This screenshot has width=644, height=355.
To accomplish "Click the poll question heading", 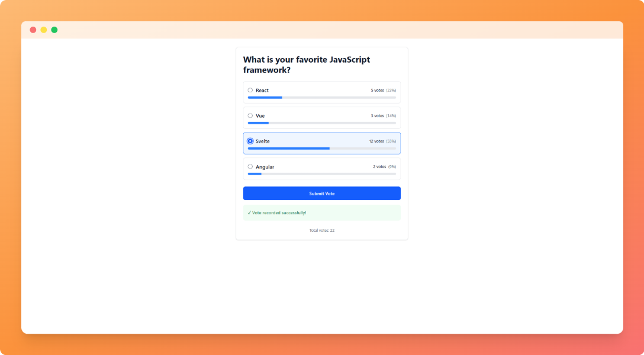I will [x=307, y=64].
